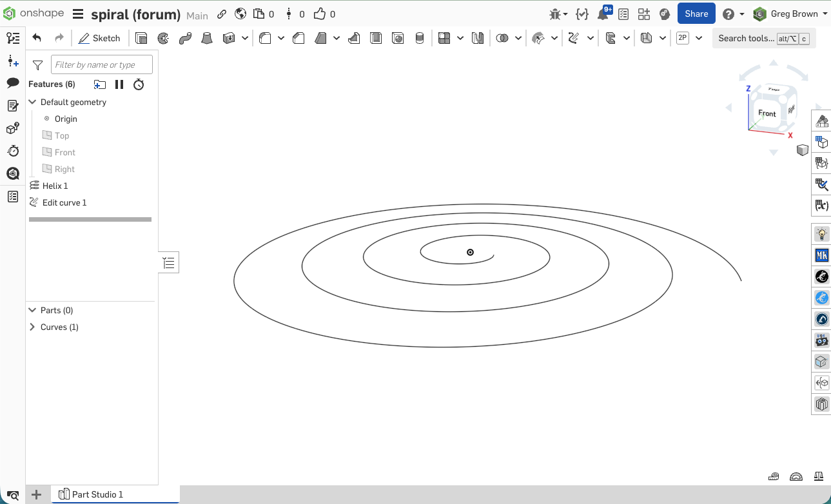Expand the Curves (1) section
This screenshot has width=831, height=504.
32,327
